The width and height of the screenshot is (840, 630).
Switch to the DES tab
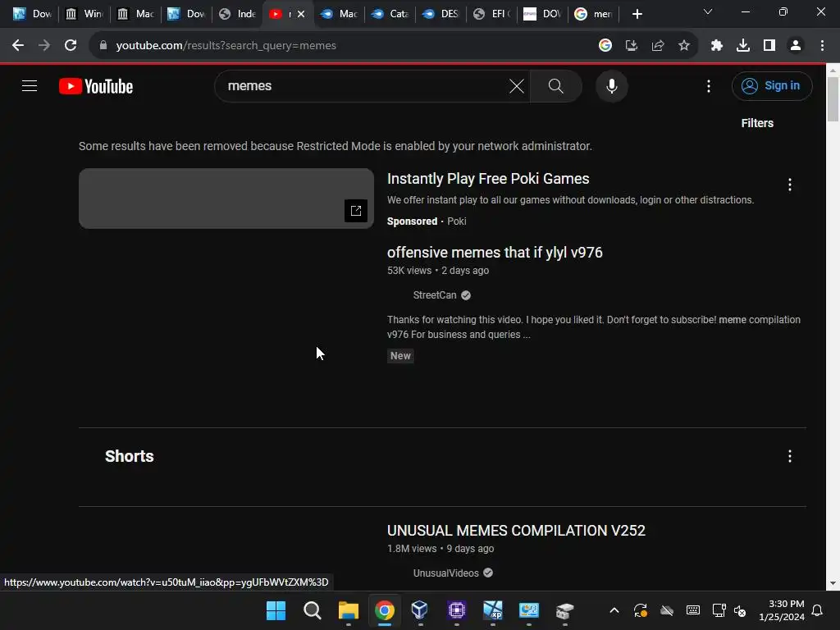441,14
